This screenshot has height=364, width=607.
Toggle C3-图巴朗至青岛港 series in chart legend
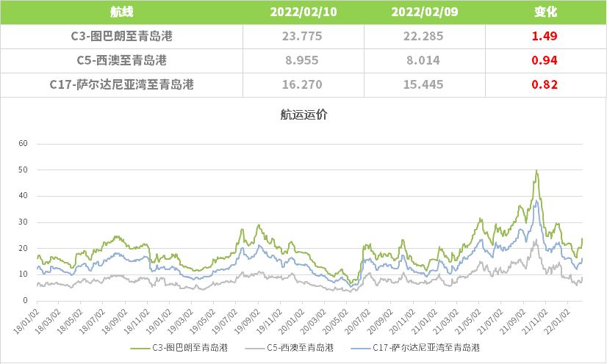tap(187, 347)
